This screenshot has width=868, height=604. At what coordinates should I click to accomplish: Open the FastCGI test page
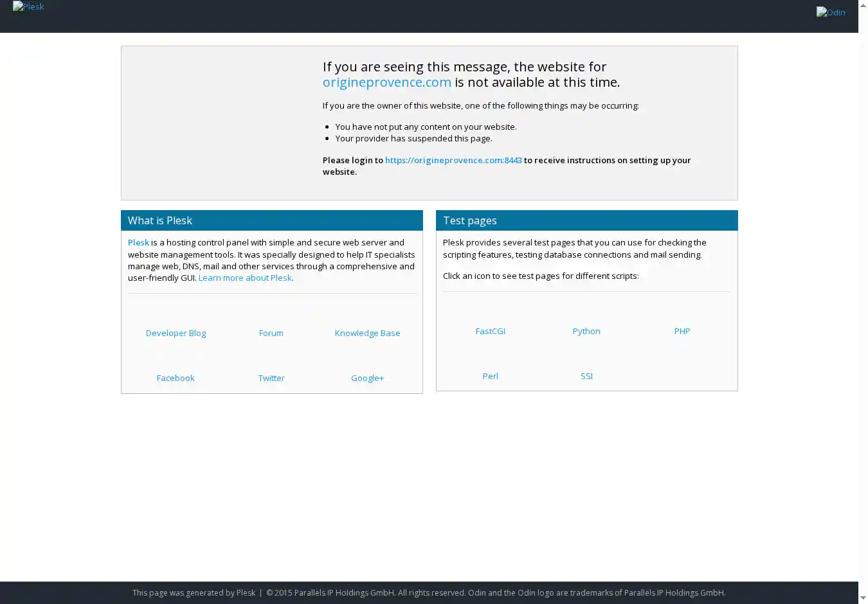[490, 331]
